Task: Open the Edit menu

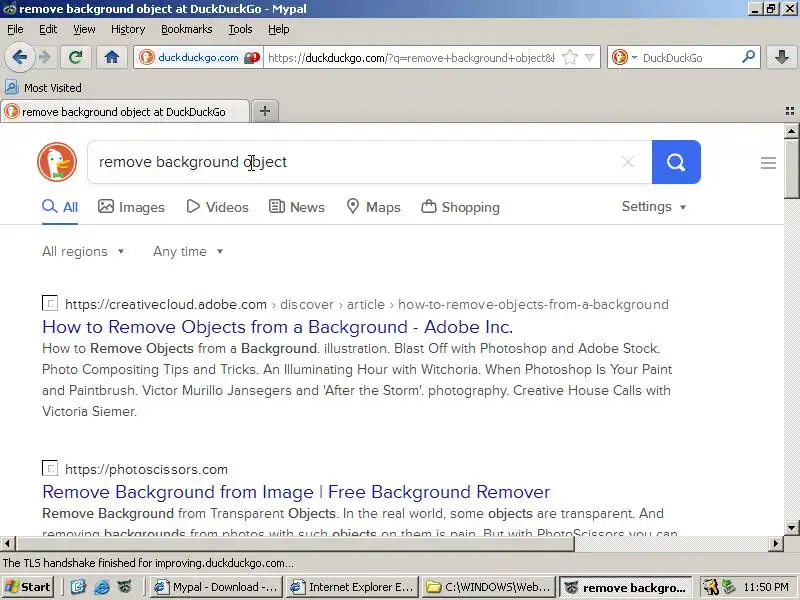Action: coord(48,29)
